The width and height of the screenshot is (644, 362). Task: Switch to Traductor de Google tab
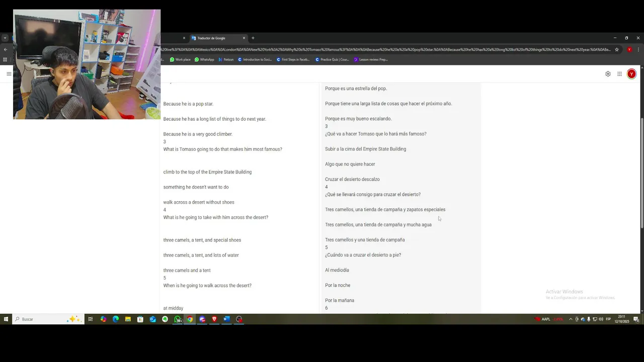point(217,38)
